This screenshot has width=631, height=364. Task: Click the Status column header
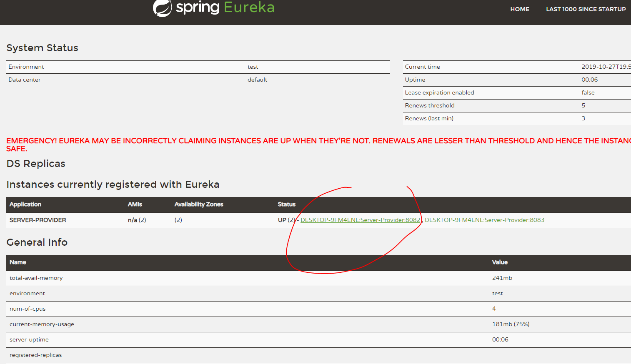(x=287, y=204)
